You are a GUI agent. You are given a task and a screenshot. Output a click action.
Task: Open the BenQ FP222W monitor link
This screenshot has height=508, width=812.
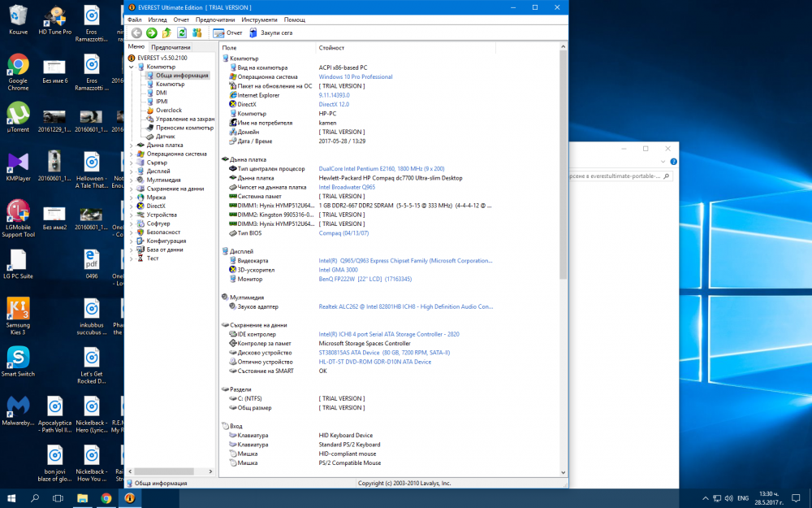(x=365, y=280)
